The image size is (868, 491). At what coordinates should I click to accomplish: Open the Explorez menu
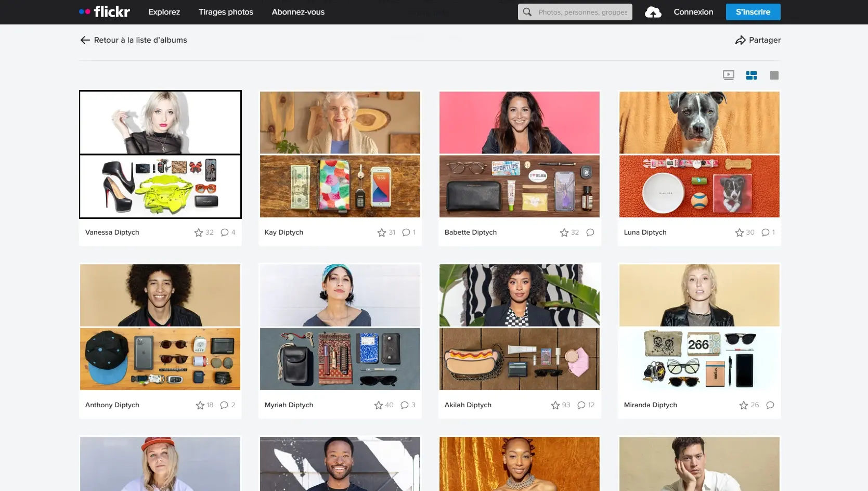(x=164, y=12)
